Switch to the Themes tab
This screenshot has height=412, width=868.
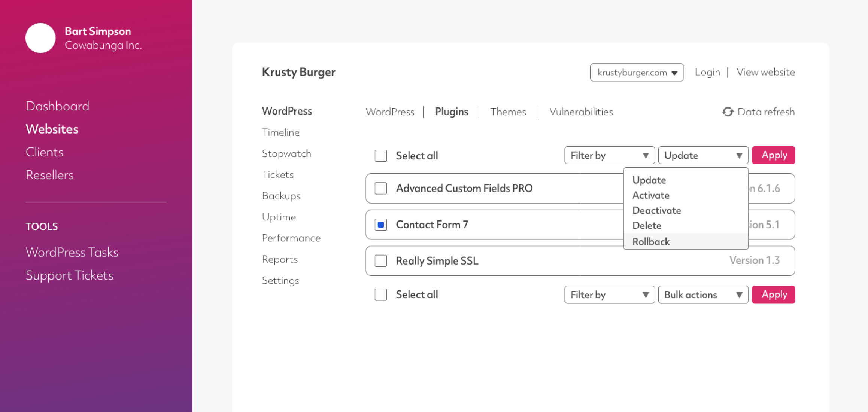(x=508, y=112)
